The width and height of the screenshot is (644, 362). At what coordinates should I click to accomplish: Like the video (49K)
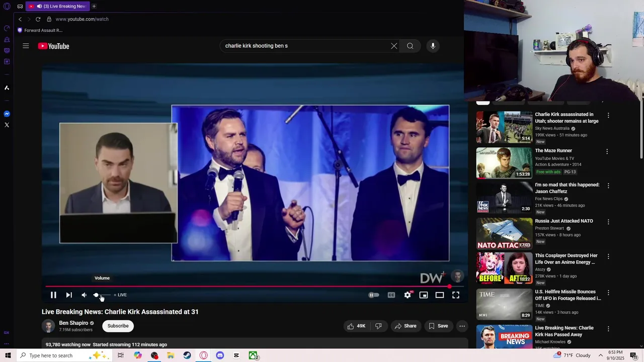click(x=356, y=326)
